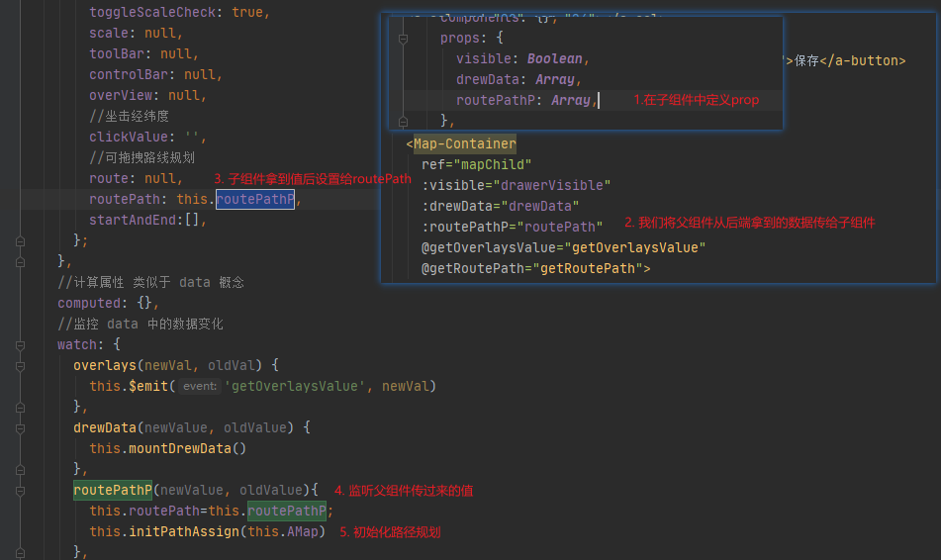This screenshot has width=941, height=560.
Task: Click the Boolean type of visible prop
Action: point(558,59)
